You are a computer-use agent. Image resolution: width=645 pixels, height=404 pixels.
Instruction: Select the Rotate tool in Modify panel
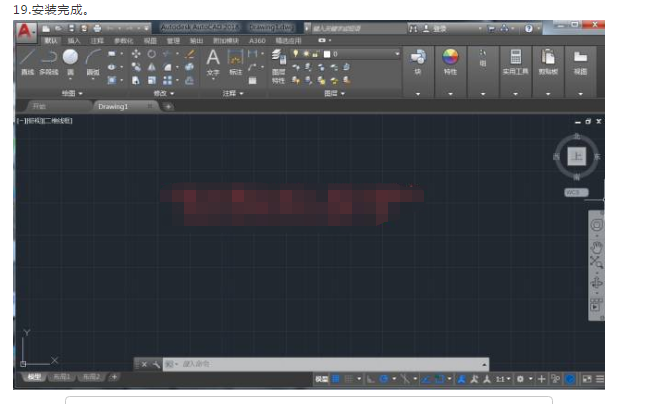tap(151, 53)
